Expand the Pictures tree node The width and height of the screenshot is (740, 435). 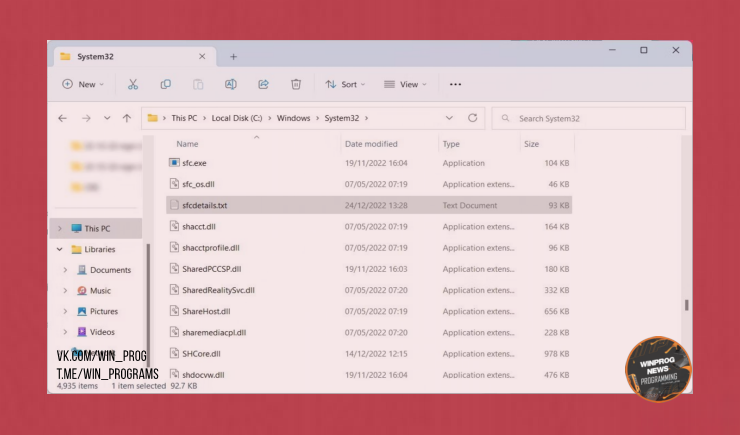65,311
